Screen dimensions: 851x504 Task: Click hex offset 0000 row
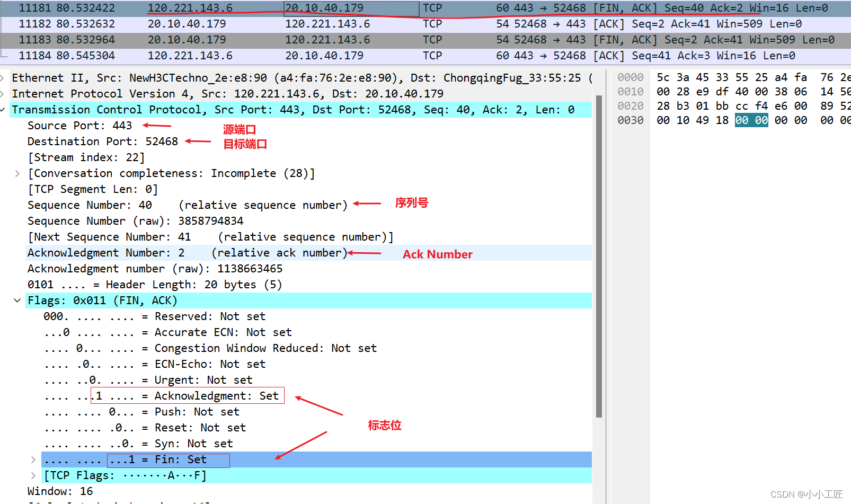(631, 77)
